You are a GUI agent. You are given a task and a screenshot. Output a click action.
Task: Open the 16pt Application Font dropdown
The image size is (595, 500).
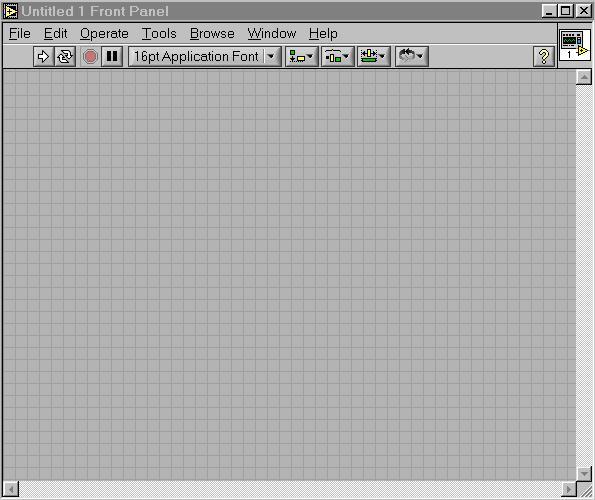tap(205, 57)
